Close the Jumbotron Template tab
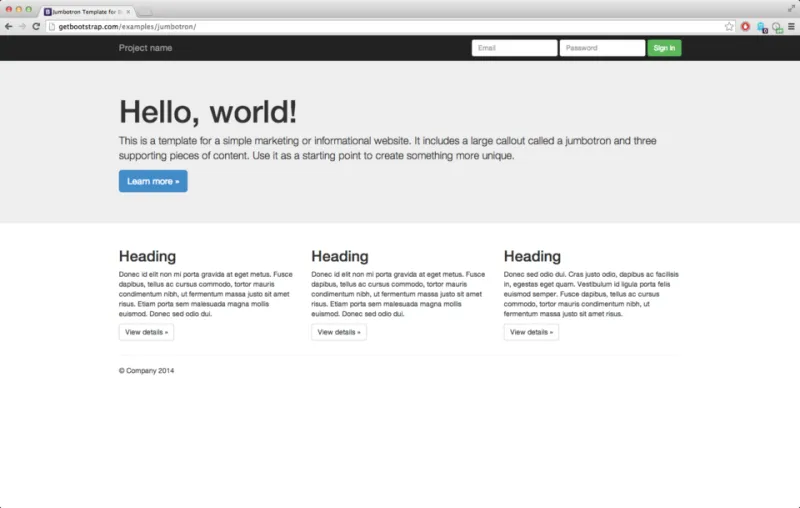800x508 pixels. tap(128, 12)
